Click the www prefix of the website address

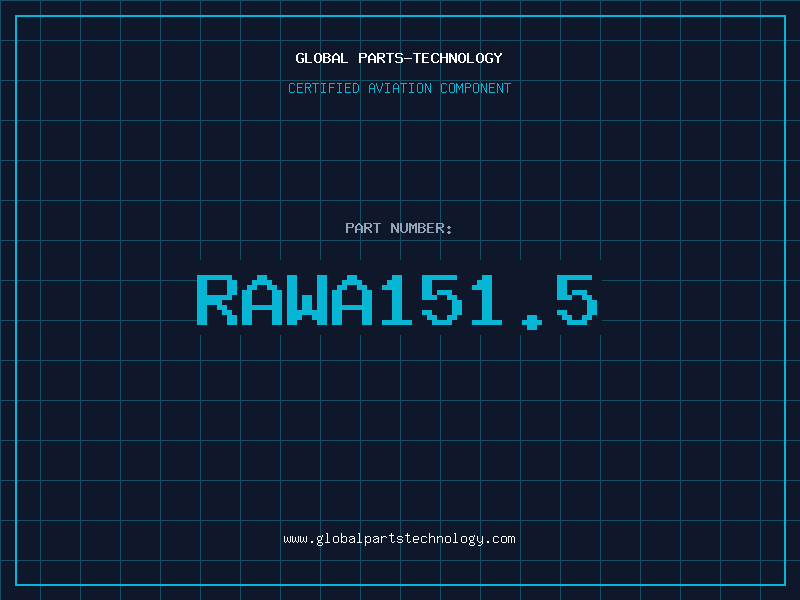click(x=295, y=539)
